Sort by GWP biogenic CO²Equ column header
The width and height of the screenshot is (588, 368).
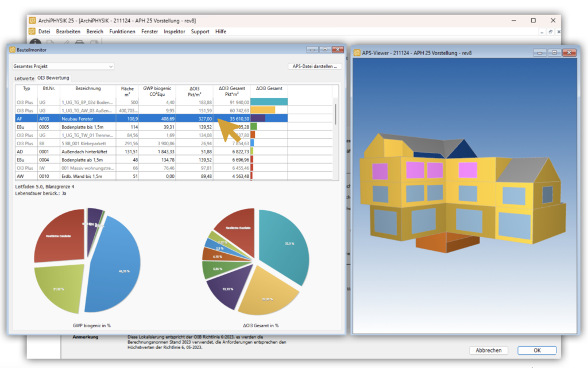coord(157,91)
